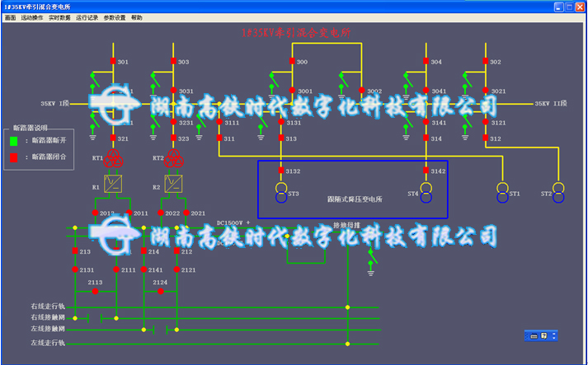The image size is (588, 365).
Task: Click disconnector 3001
Action: pos(292,91)
